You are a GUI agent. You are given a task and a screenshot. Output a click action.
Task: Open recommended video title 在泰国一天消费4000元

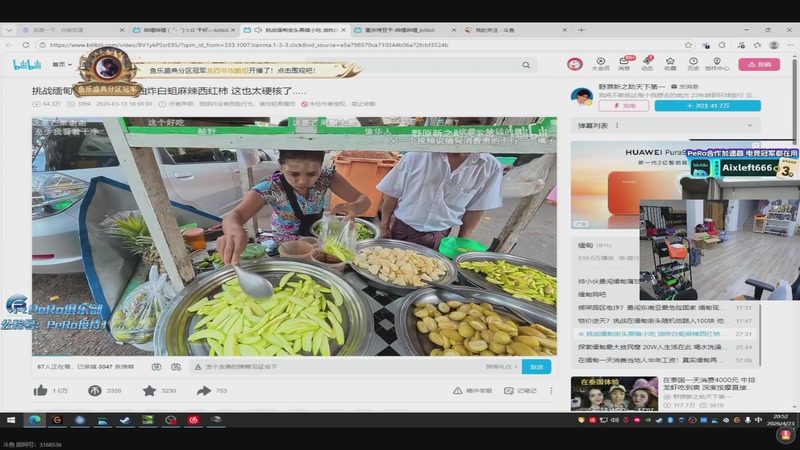click(x=709, y=384)
